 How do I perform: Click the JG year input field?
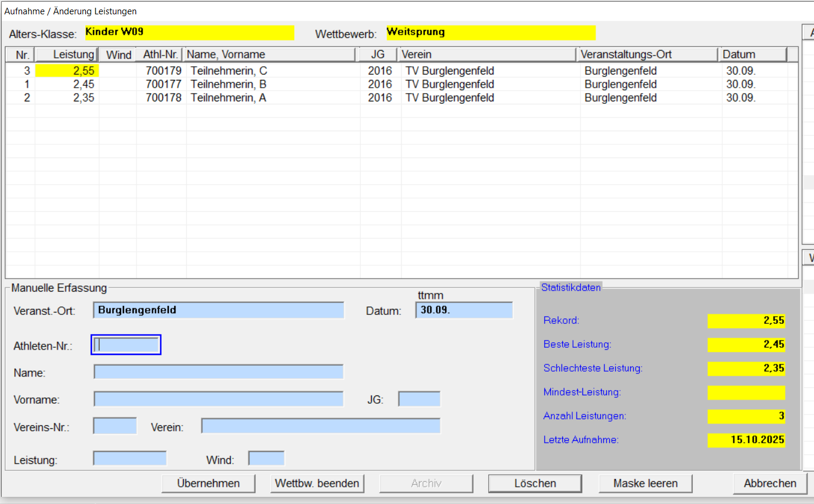click(x=419, y=399)
